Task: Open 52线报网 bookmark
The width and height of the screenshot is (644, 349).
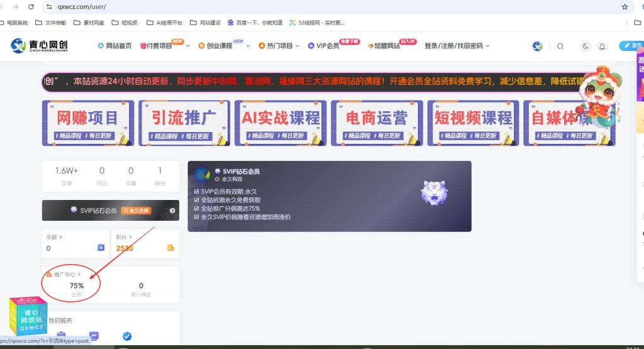Action: [317, 23]
